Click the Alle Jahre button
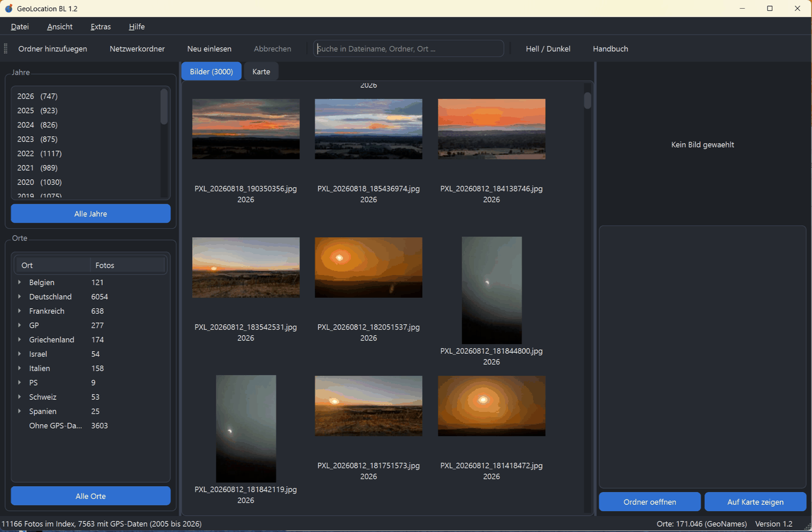Viewport: 812px width, 532px height. click(90, 213)
